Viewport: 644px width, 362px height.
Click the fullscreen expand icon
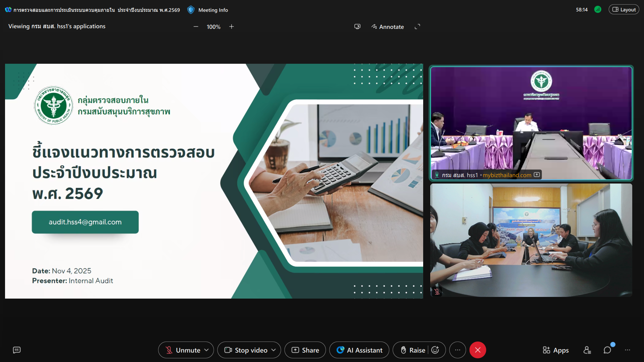pos(417,27)
